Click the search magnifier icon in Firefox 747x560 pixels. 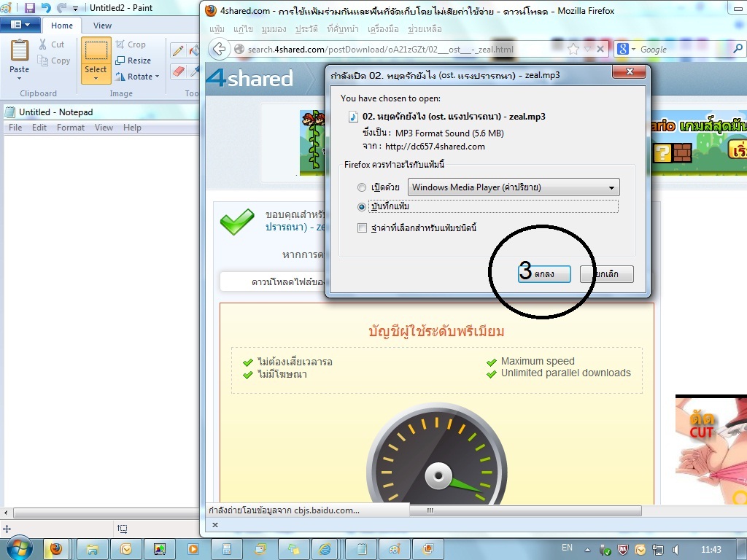[738, 49]
